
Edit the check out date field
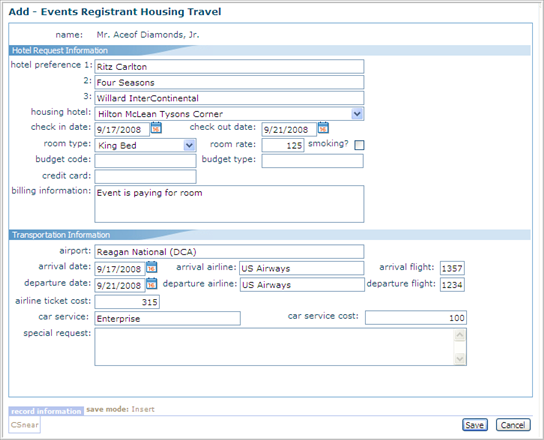point(289,129)
